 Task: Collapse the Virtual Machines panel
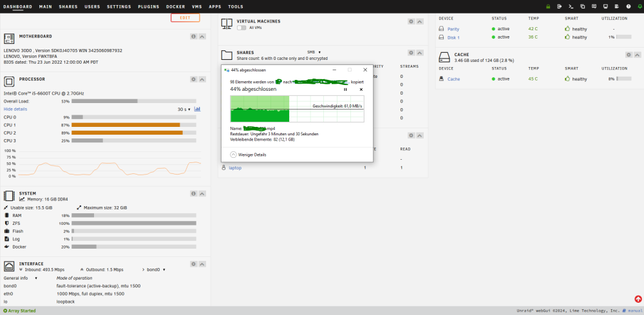coord(420,21)
